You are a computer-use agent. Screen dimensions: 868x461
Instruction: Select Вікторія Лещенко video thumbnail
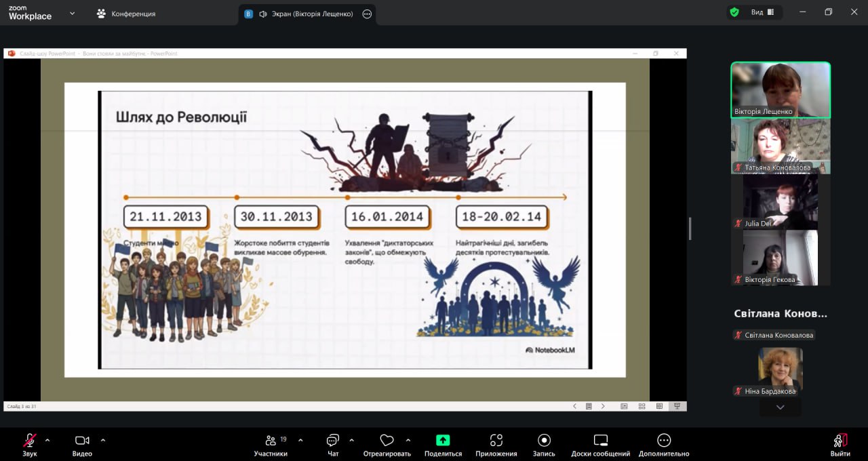780,89
